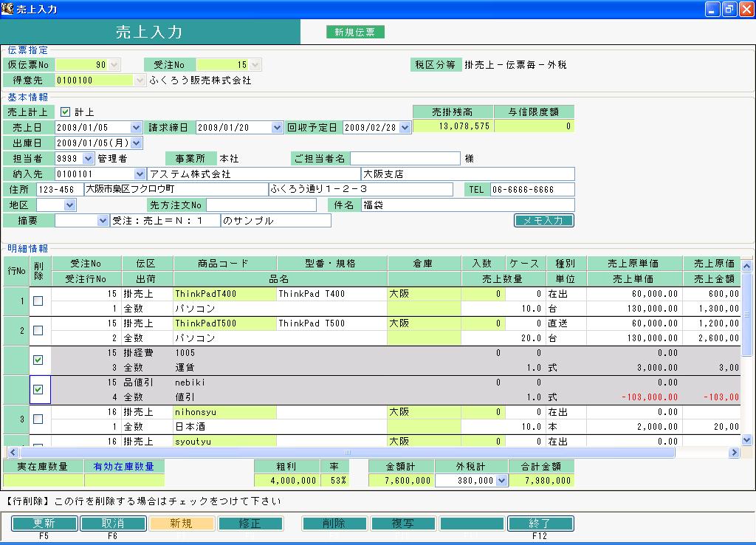Image resolution: width=756 pixels, height=545 pixels.
Task: Click product code cell syoutyu
Action: (x=224, y=441)
